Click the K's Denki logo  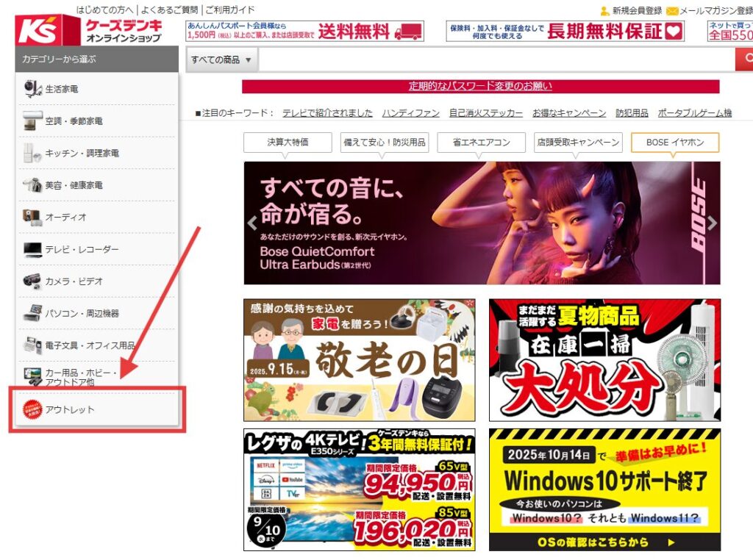click(x=89, y=29)
